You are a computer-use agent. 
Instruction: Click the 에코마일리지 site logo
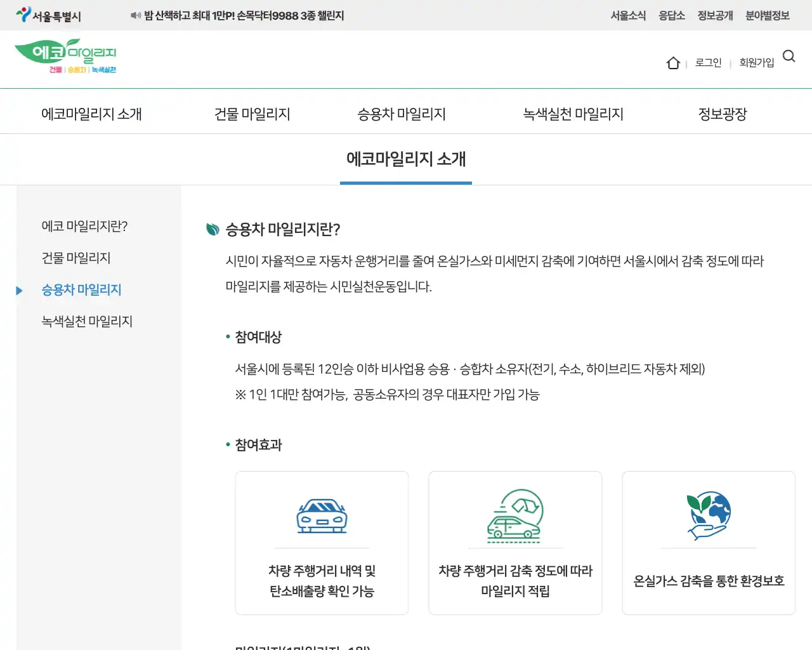tap(65, 56)
